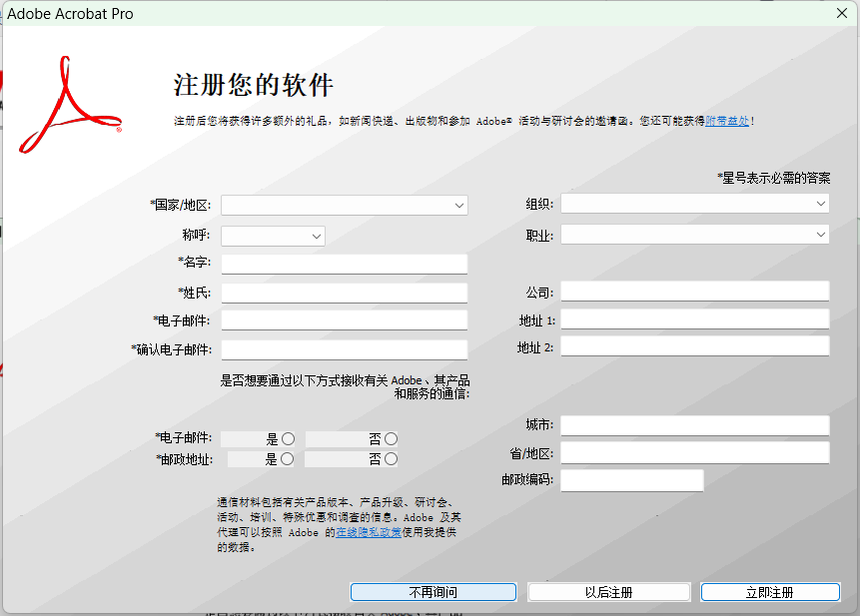Click the 姓氏 last name field
The height and width of the screenshot is (616, 860).
(x=345, y=293)
